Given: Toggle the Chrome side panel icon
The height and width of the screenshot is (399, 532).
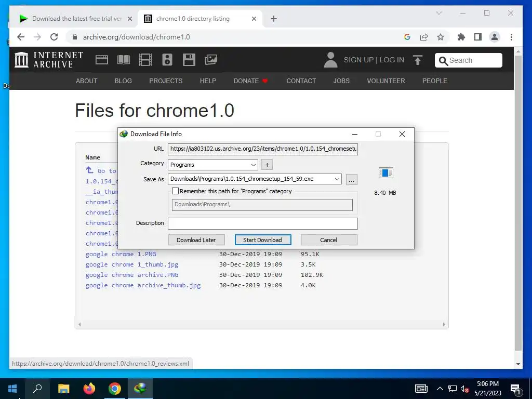Looking at the screenshot, I should pyautogui.click(x=478, y=37).
